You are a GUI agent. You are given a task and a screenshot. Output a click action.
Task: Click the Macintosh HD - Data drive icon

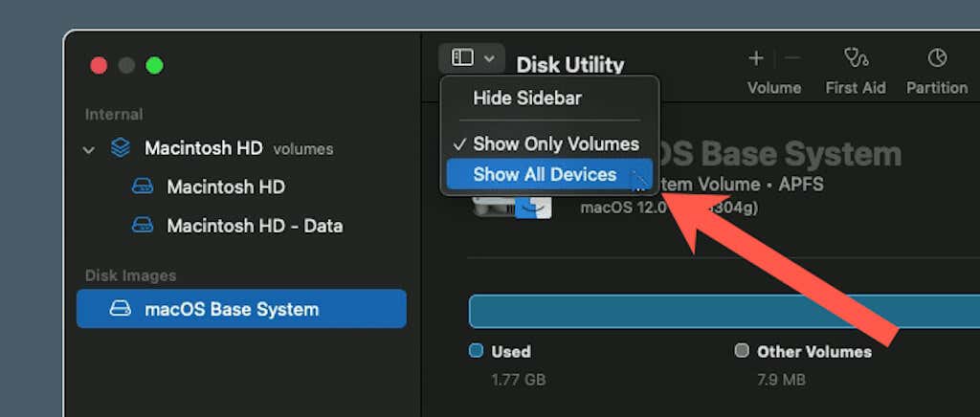point(143,227)
